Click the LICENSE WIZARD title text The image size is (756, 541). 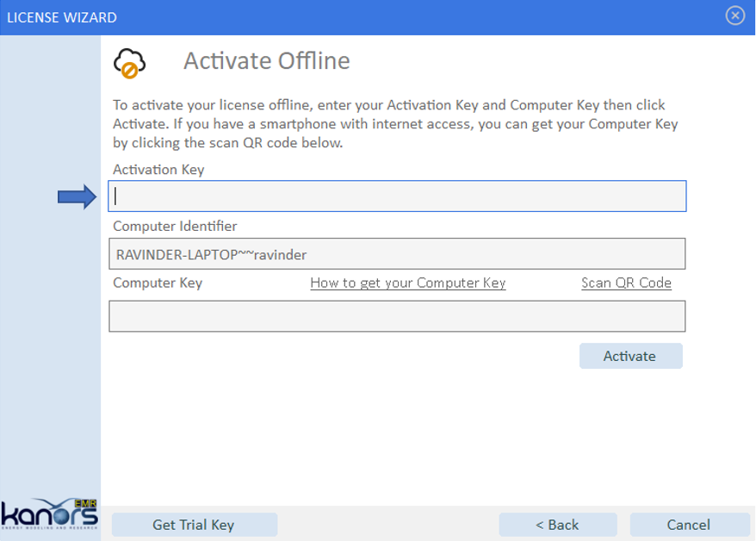[x=62, y=18]
